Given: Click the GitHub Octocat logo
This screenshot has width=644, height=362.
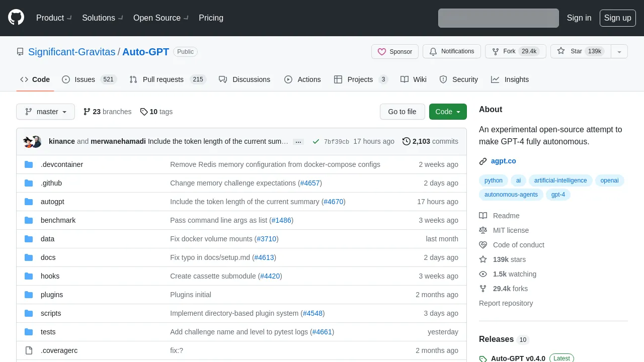Looking at the screenshot, I should [x=16, y=18].
